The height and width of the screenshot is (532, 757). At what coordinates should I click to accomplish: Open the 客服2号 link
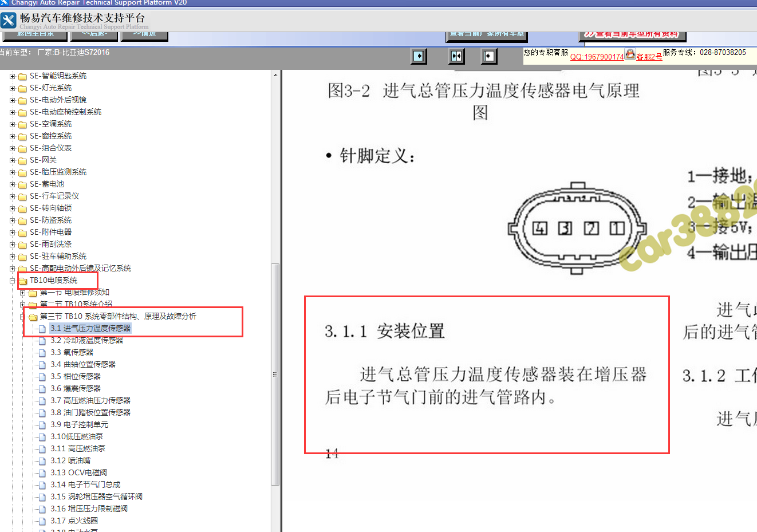coord(649,57)
